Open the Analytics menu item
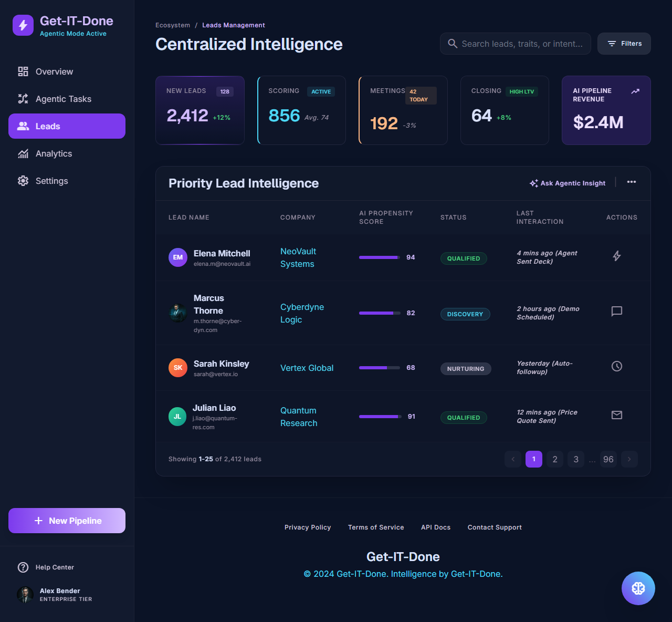The width and height of the screenshot is (672, 622). pyautogui.click(x=67, y=153)
